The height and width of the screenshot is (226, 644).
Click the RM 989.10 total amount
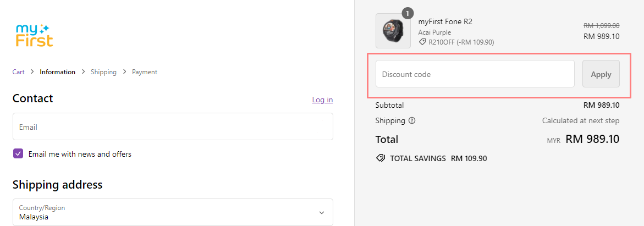point(592,139)
